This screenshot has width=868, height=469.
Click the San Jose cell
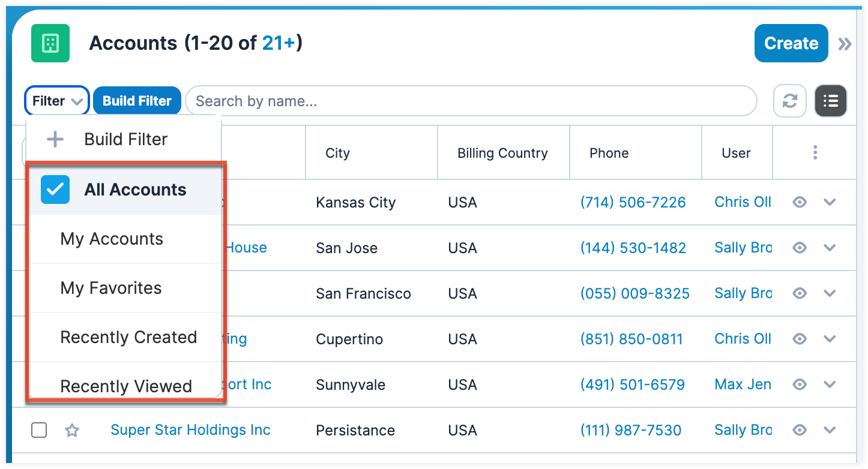pos(346,248)
